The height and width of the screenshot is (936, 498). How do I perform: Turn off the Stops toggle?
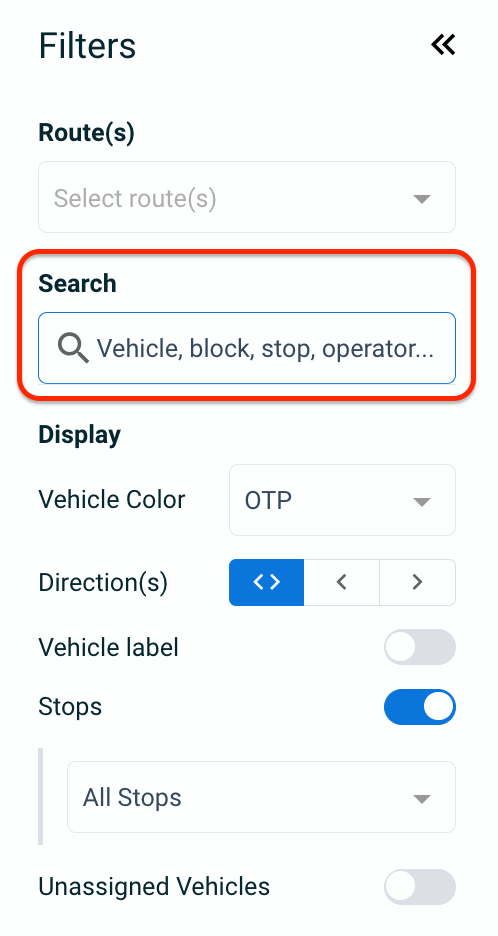(420, 707)
